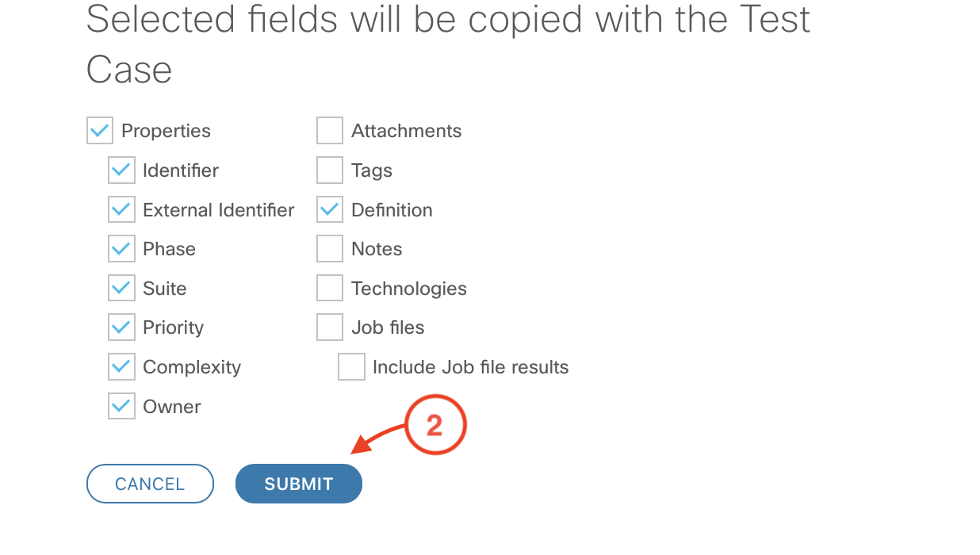Screen dimensions: 980x555
Task: Deselect the Phase checkbox
Action: click(121, 249)
